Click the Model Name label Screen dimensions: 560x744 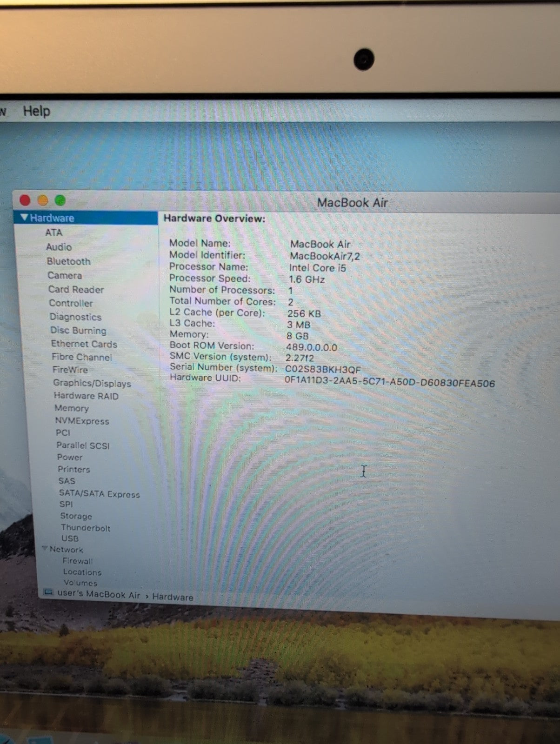click(x=200, y=243)
